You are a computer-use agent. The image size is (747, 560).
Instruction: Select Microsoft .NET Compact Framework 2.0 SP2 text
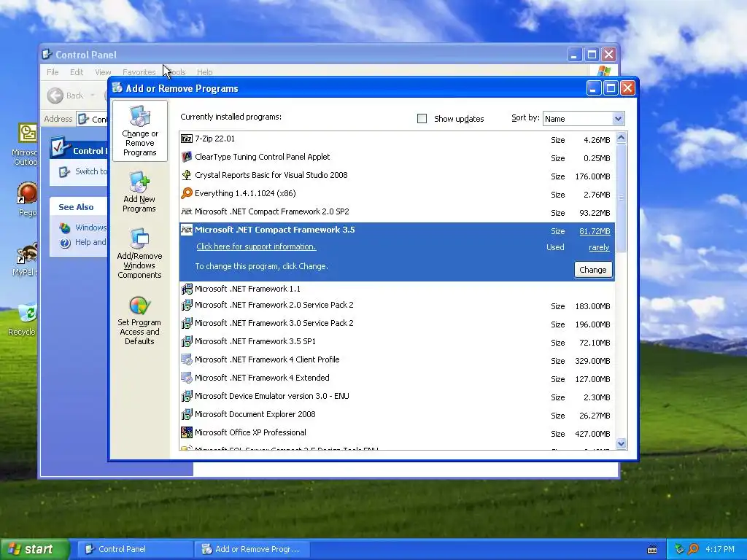[x=271, y=211]
